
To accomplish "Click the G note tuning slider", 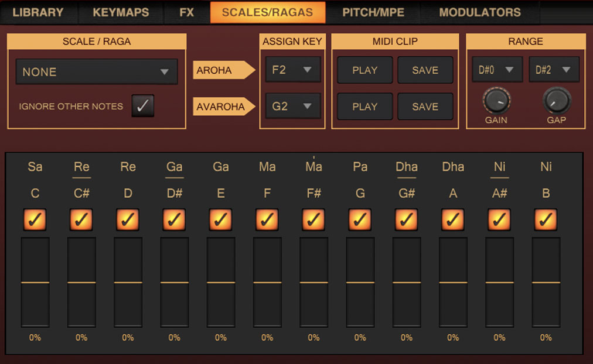I will click(360, 282).
